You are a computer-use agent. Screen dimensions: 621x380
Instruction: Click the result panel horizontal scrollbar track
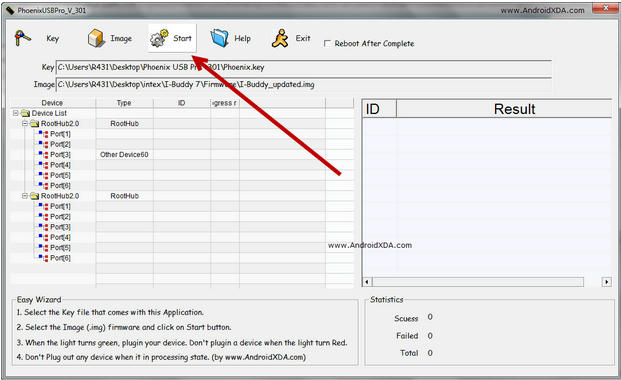tap(478, 282)
